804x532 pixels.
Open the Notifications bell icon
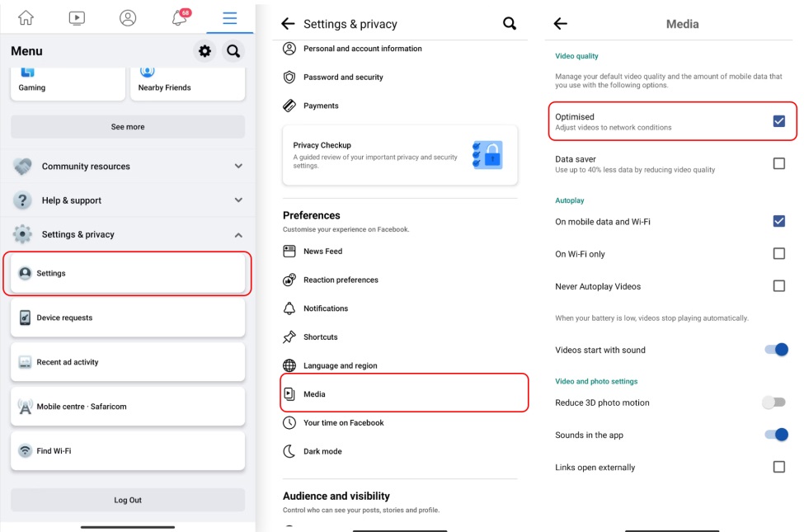[x=179, y=18]
